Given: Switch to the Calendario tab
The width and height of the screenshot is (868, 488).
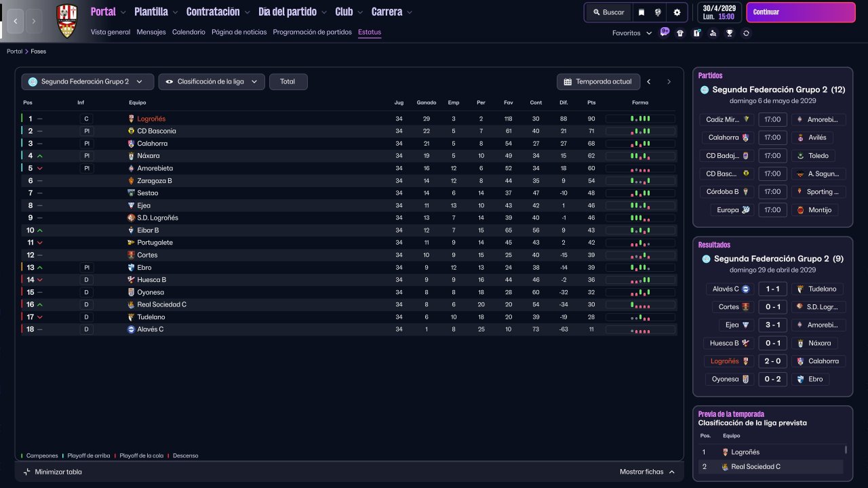Looking at the screenshot, I should (x=189, y=32).
